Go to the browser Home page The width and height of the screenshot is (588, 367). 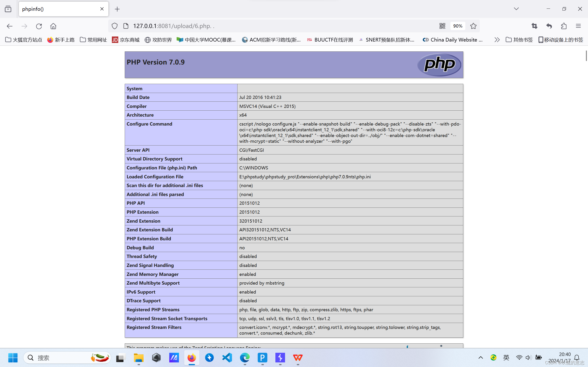pos(53,26)
